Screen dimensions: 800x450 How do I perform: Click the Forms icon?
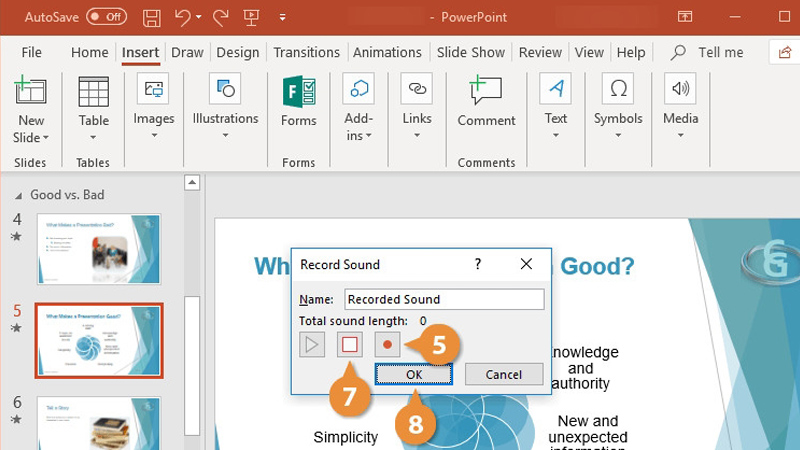[x=299, y=91]
